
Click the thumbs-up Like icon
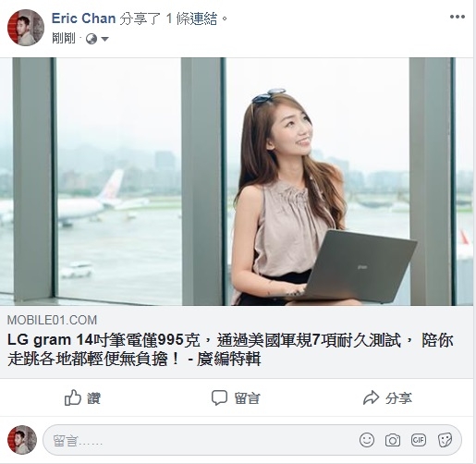coord(73,397)
